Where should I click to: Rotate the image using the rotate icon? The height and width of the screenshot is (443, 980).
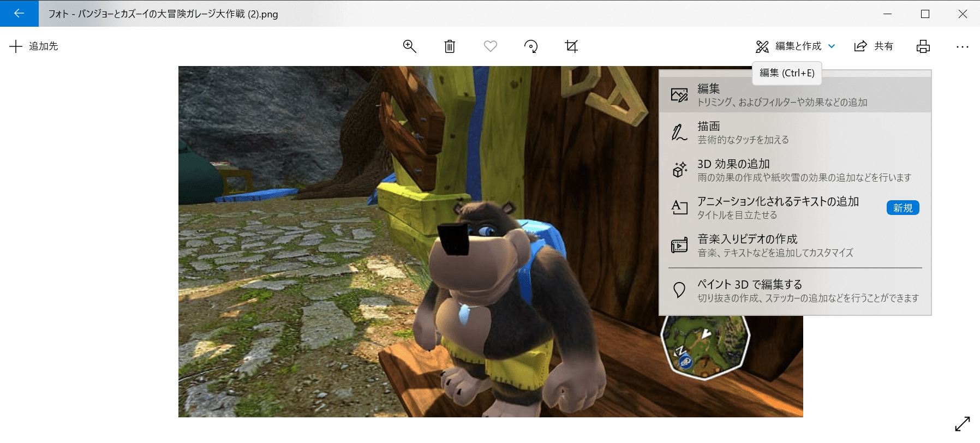pos(531,46)
